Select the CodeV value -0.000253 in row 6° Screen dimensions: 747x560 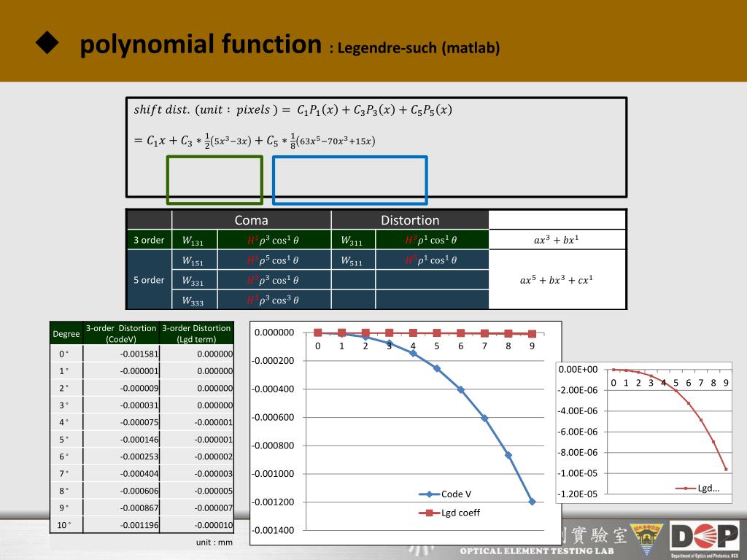pos(139,456)
